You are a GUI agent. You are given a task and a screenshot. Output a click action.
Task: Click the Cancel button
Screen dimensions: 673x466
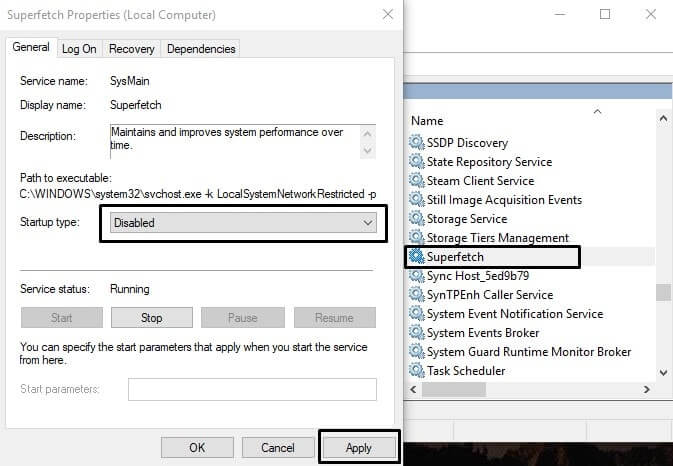pos(278,448)
